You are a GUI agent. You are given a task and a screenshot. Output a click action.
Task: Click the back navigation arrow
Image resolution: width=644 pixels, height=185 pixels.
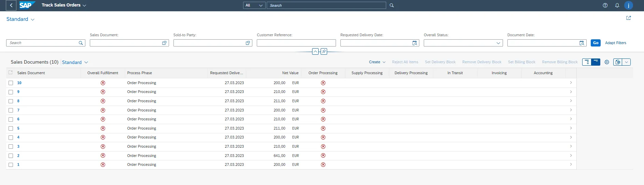[x=11, y=5]
